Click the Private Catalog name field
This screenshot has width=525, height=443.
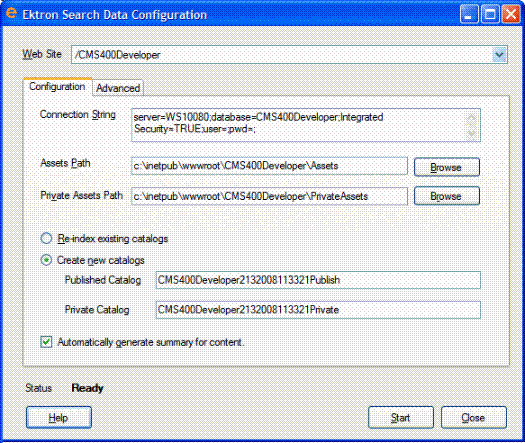[x=318, y=310]
